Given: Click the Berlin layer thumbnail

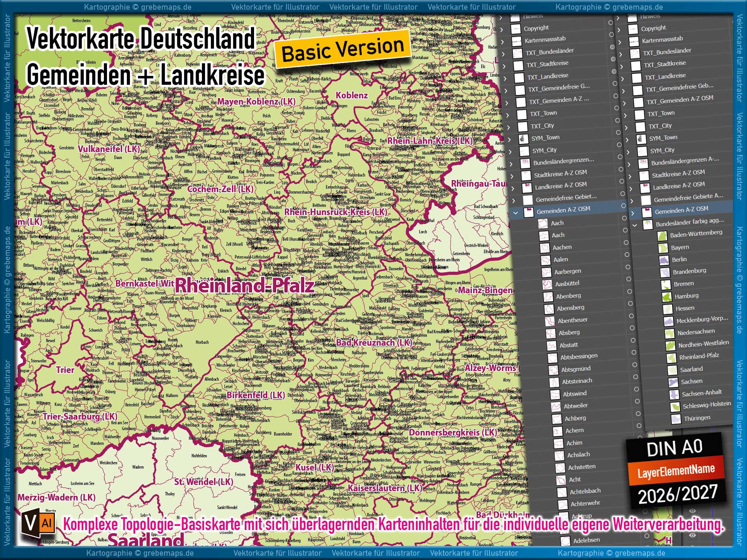Looking at the screenshot, I should click(664, 260).
